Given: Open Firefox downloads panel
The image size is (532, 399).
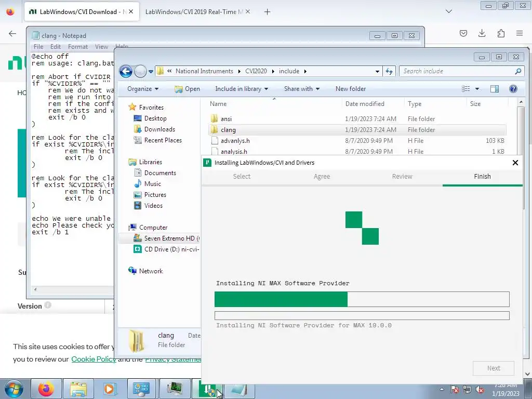Looking at the screenshot, I should pyautogui.click(x=482, y=33).
